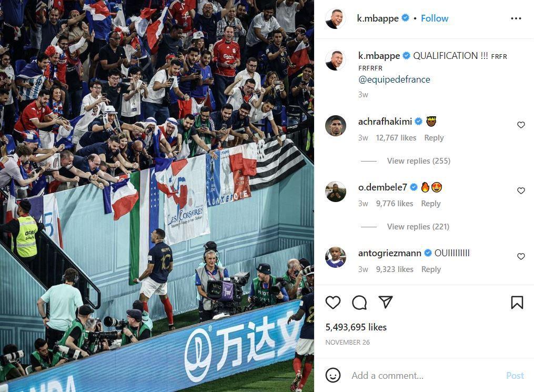This screenshot has height=392, width=534.
Task: Like o.dembele7's comment heart
Action: click(521, 190)
